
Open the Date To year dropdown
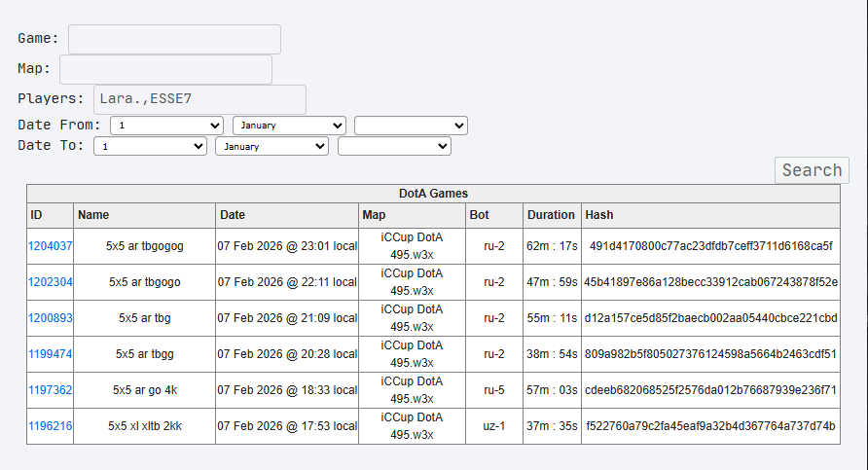[x=394, y=146]
